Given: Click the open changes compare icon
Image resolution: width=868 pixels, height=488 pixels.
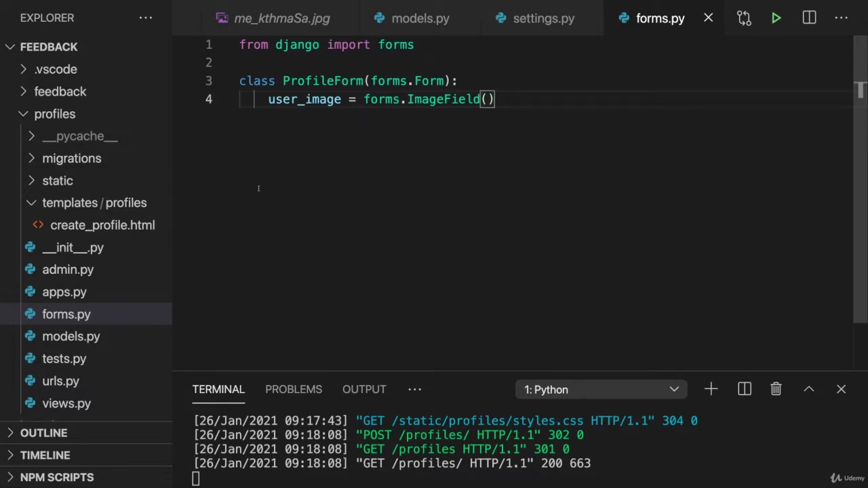Looking at the screenshot, I should coord(744,18).
